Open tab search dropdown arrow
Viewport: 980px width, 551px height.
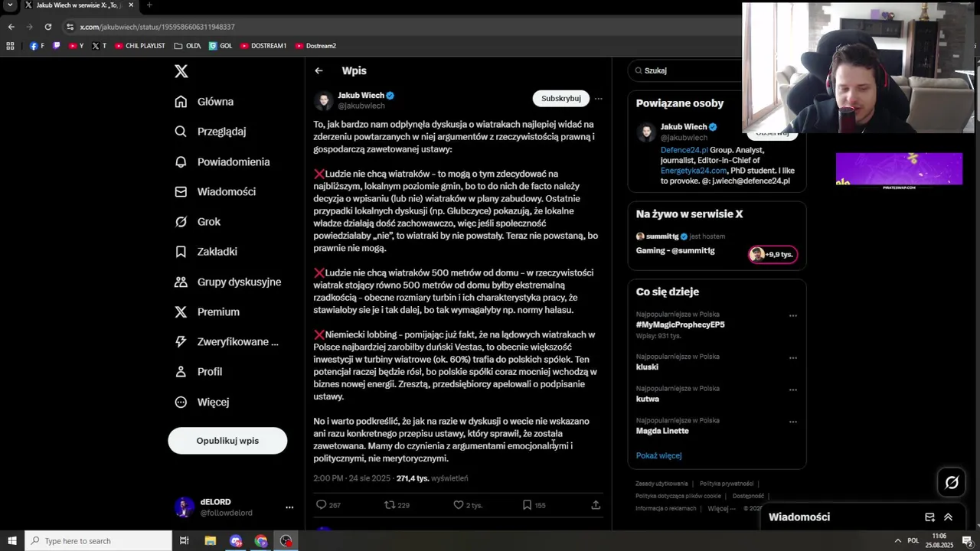[10, 5]
